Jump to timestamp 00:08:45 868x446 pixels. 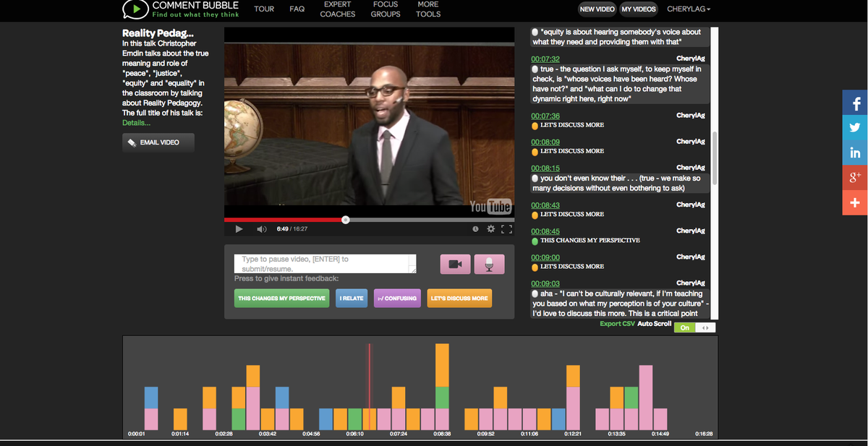(x=545, y=231)
